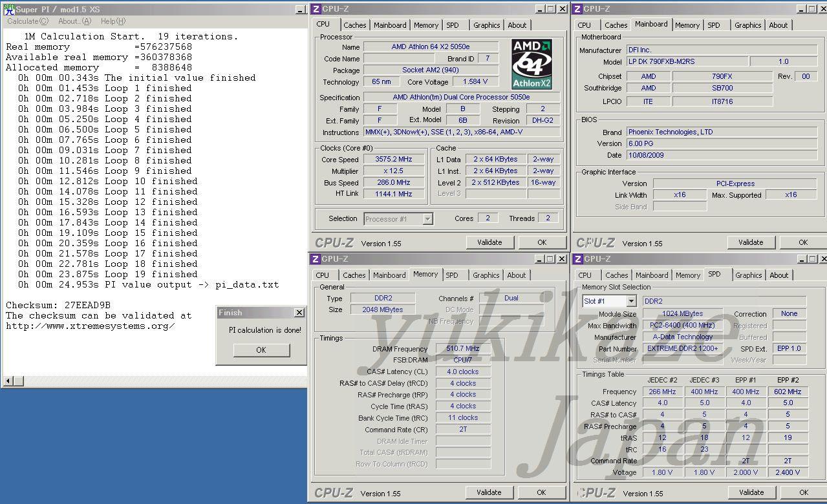This screenshot has width=827, height=504.
Task: Click the Command Rate 2T value
Action: pyautogui.click(x=463, y=429)
